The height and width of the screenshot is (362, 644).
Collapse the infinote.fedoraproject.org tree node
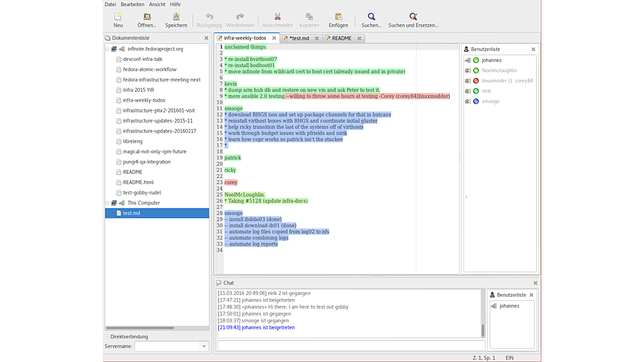pos(107,49)
